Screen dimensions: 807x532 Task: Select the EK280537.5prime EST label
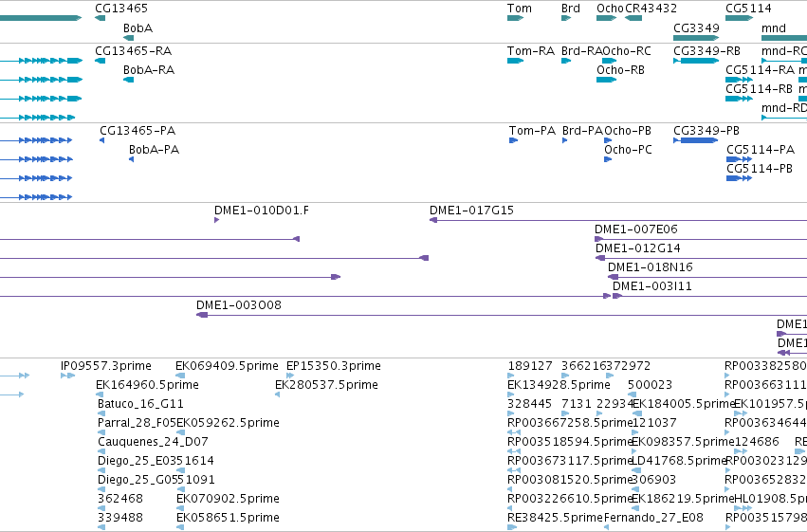tap(327, 385)
